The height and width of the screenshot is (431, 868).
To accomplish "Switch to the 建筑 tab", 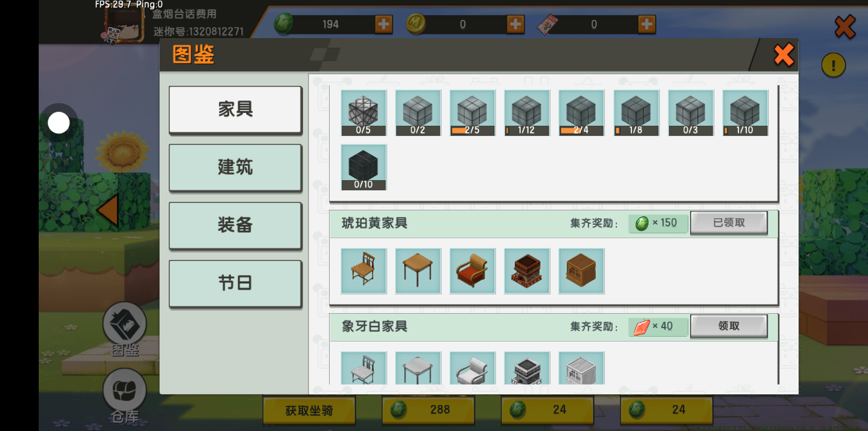I will (x=235, y=168).
